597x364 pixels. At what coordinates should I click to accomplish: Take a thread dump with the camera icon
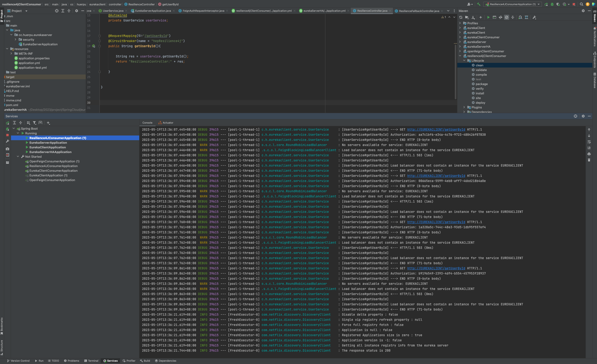(7, 149)
